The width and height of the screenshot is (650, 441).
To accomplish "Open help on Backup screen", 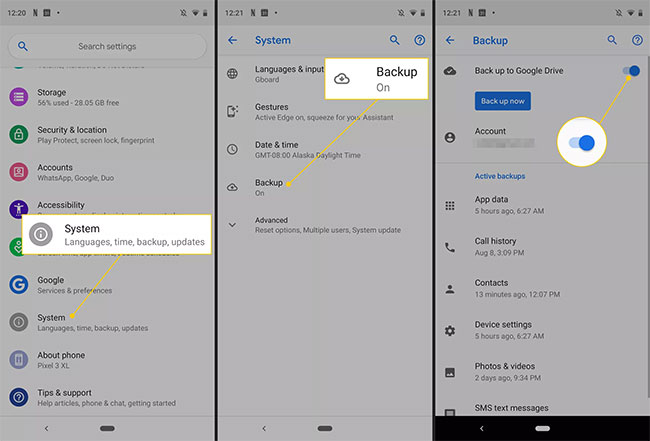I will click(x=637, y=40).
